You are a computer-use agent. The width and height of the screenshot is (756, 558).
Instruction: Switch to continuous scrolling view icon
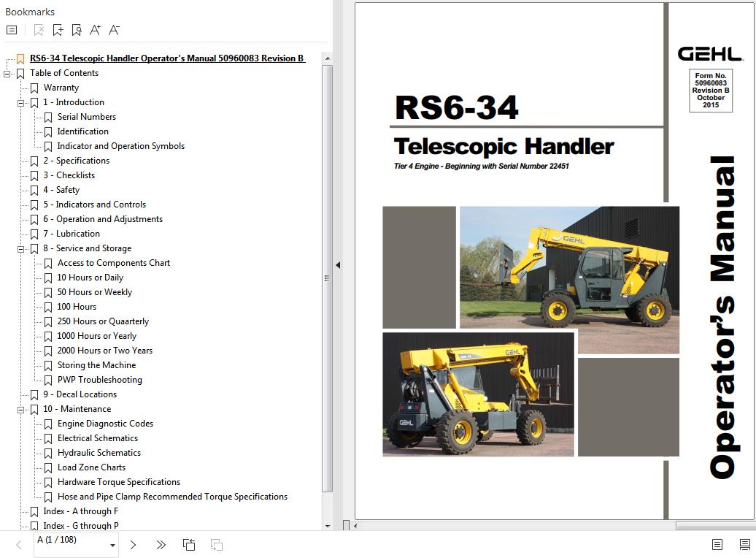745,544
